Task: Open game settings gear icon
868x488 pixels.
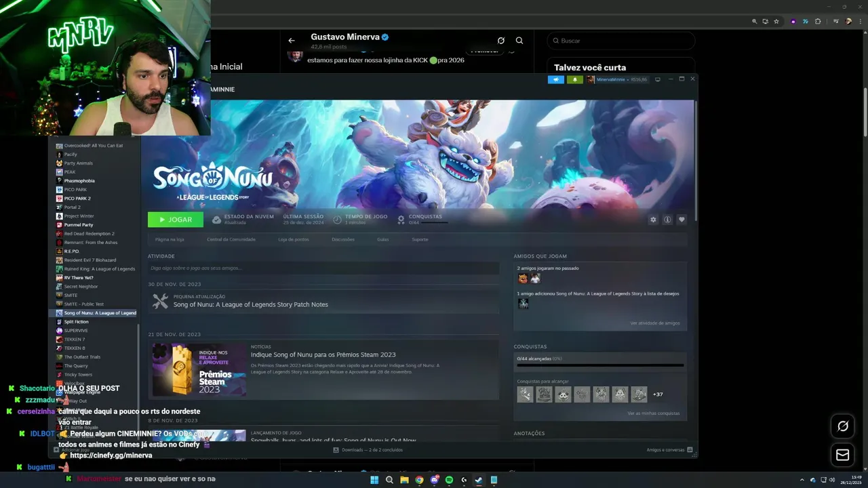Action: [653, 220]
